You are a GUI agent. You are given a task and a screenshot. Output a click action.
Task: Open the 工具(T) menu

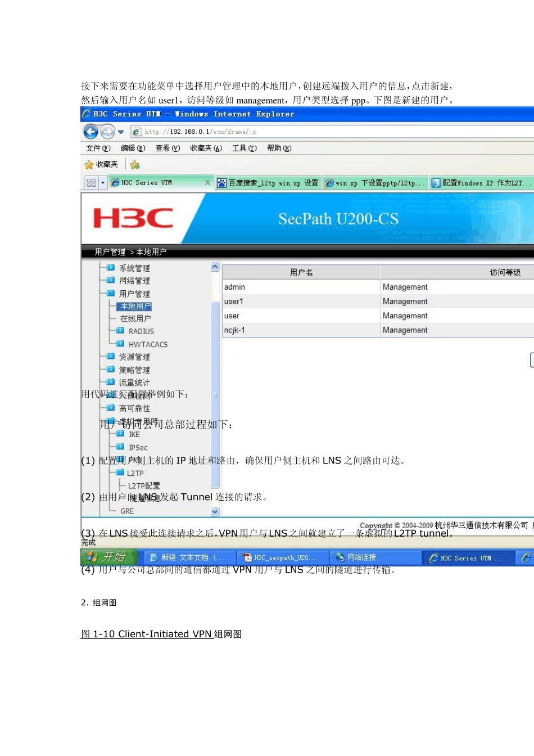tap(245, 148)
